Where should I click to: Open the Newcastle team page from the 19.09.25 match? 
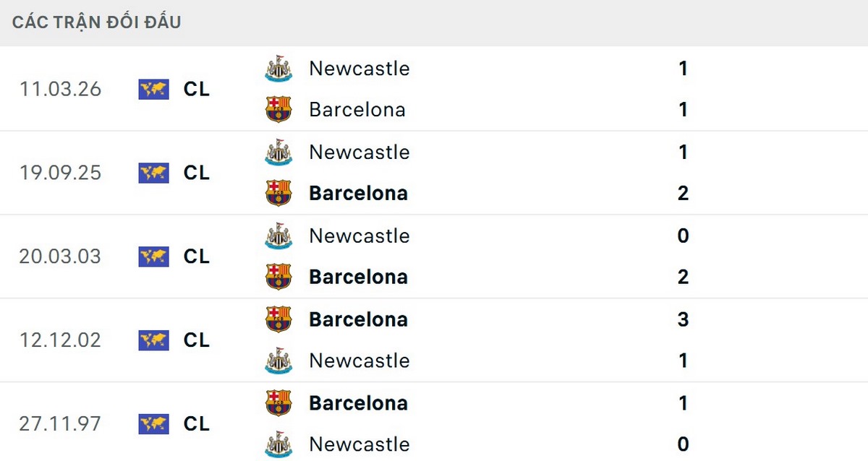tap(359, 152)
